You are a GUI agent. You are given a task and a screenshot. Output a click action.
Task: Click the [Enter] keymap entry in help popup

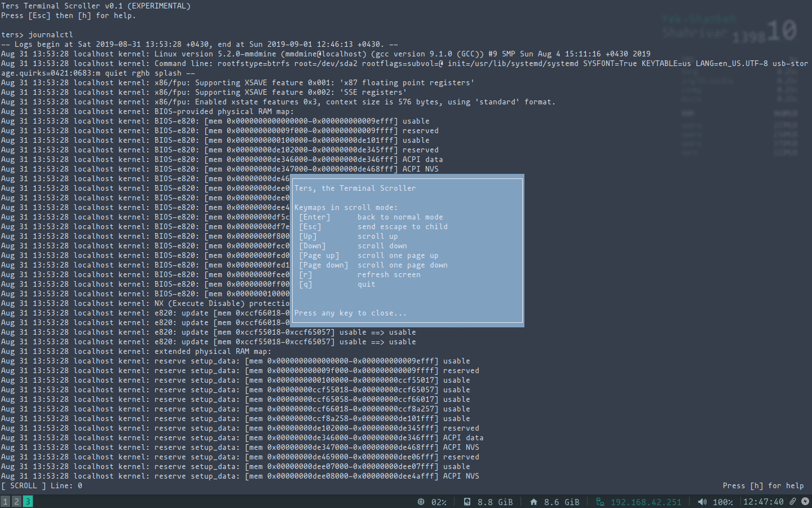[315, 217]
